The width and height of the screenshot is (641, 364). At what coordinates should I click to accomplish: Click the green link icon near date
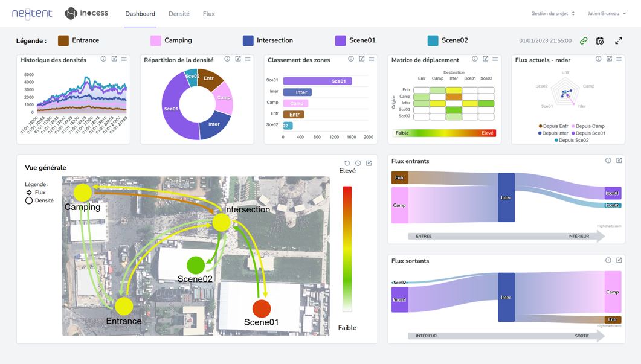click(584, 41)
